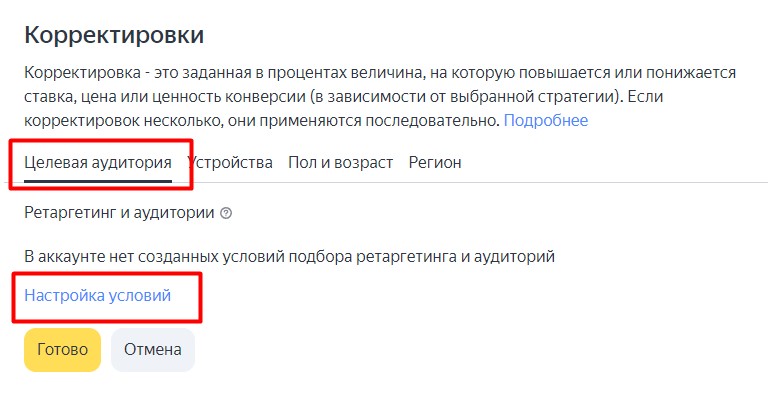Switch to the Целевая аудитория tab
The width and height of the screenshot is (768, 404).
point(98,162)
